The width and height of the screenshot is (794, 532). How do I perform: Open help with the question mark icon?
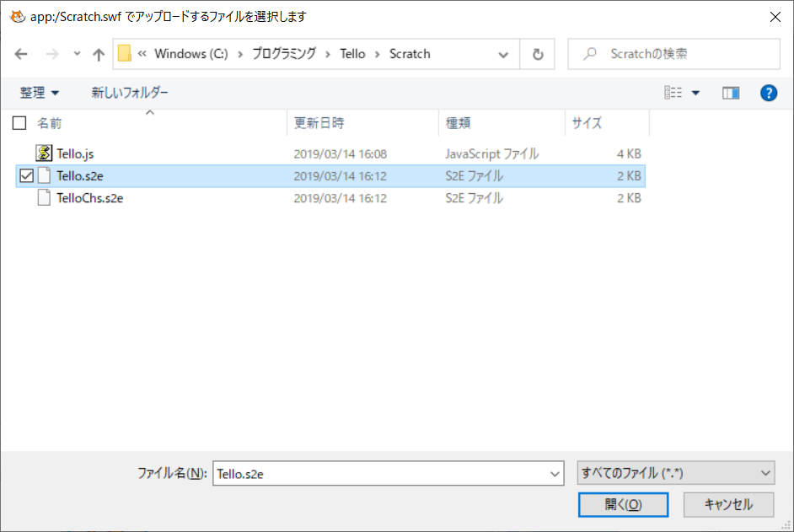(x=768, y=93)
